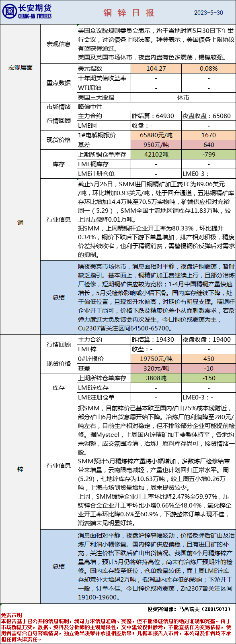Click the 0.08% dollar index change cell
The width and height of the screenshot is (236, 644).
[209, 69]
